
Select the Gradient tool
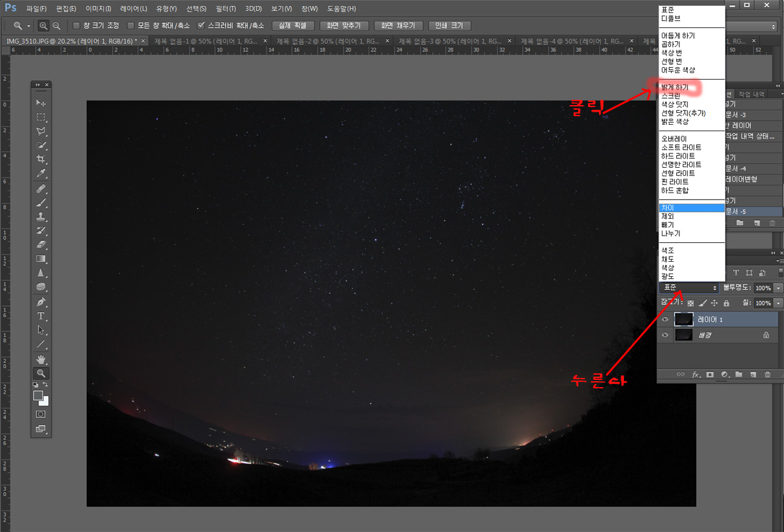click(41, 258)
